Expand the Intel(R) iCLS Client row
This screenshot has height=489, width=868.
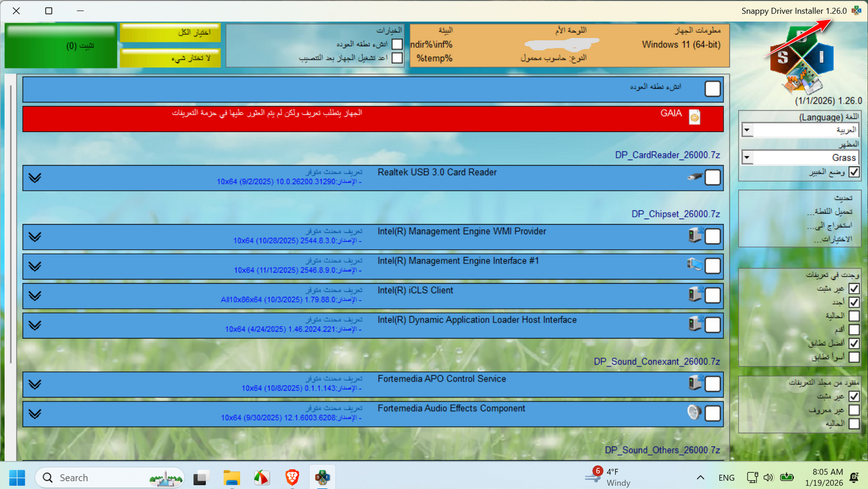pos(35,296)
